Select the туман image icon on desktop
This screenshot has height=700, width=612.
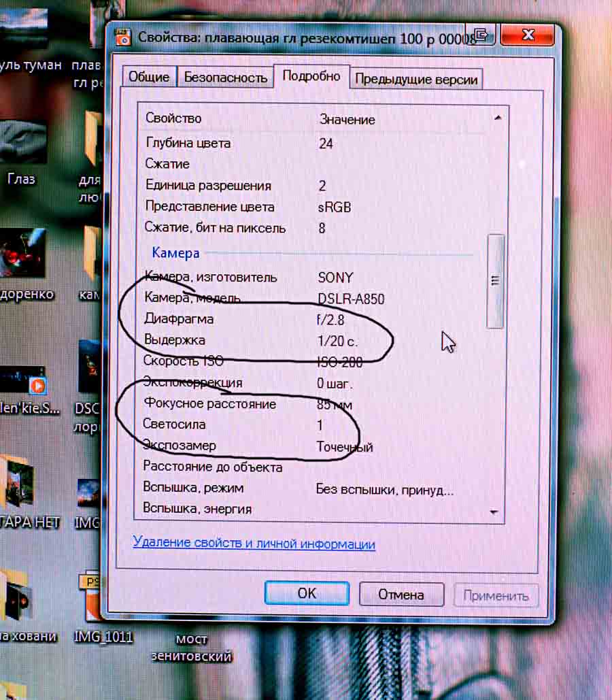(24, 27)
